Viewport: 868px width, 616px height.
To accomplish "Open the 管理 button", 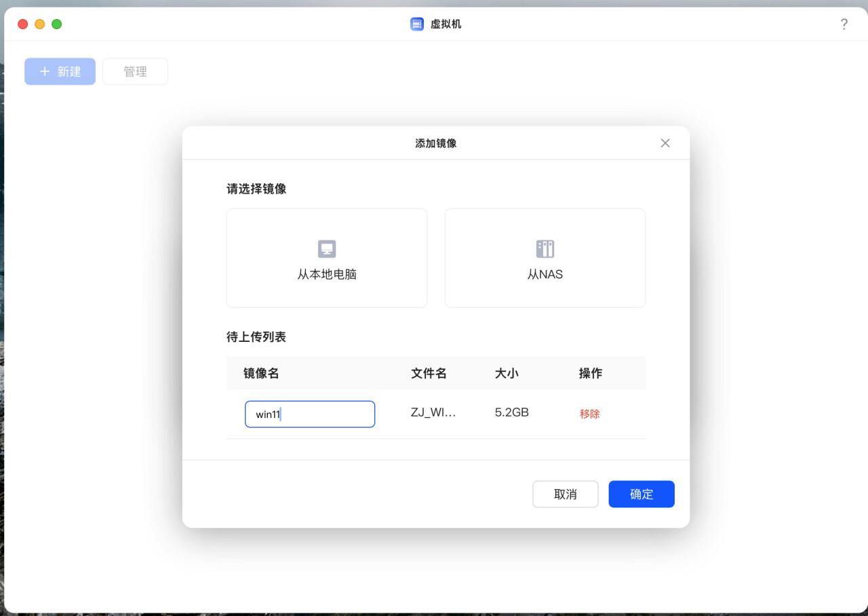I will [x=135, y=71].
